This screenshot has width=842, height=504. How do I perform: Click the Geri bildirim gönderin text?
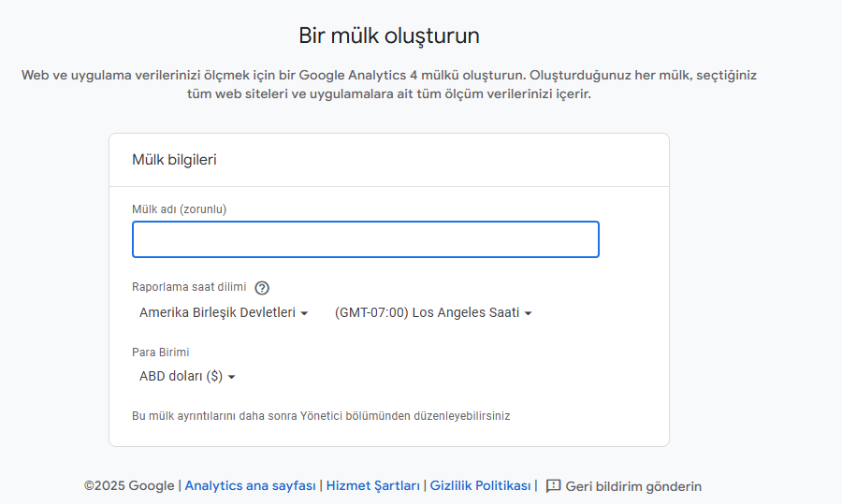click(633, 485)
